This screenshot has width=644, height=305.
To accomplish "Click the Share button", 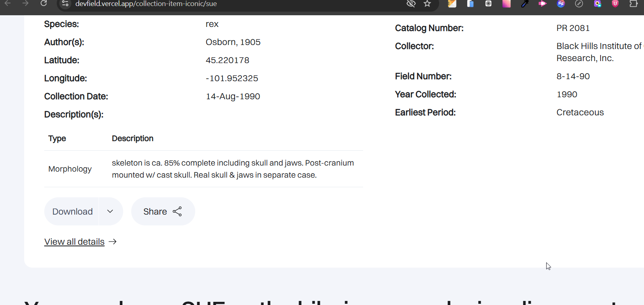I will pyautogui.click(x=163, y=211).
